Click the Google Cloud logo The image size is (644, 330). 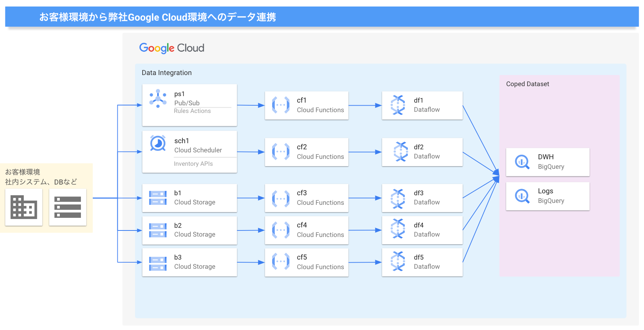tap(172, 48)
